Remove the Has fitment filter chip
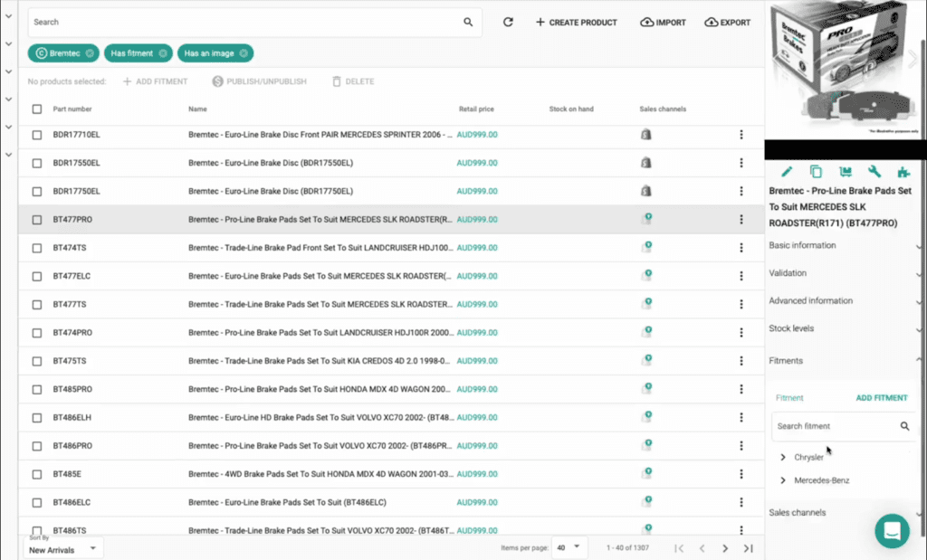 point(163,53)
